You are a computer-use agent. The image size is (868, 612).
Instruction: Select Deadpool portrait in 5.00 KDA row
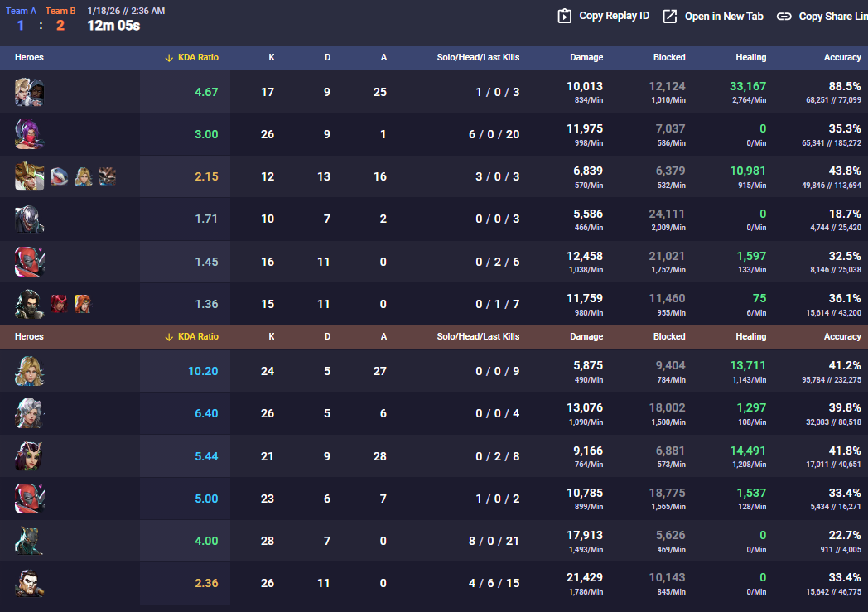tap(29, 499)
